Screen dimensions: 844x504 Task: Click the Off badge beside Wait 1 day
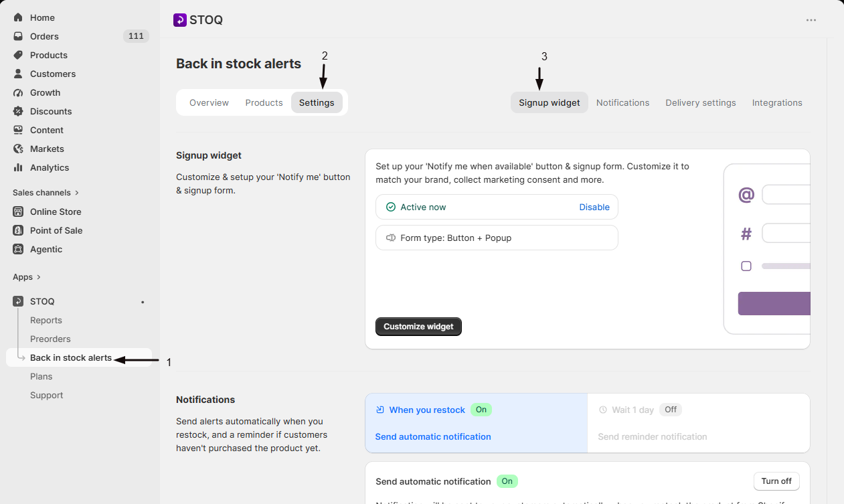(x=671, y=410)
